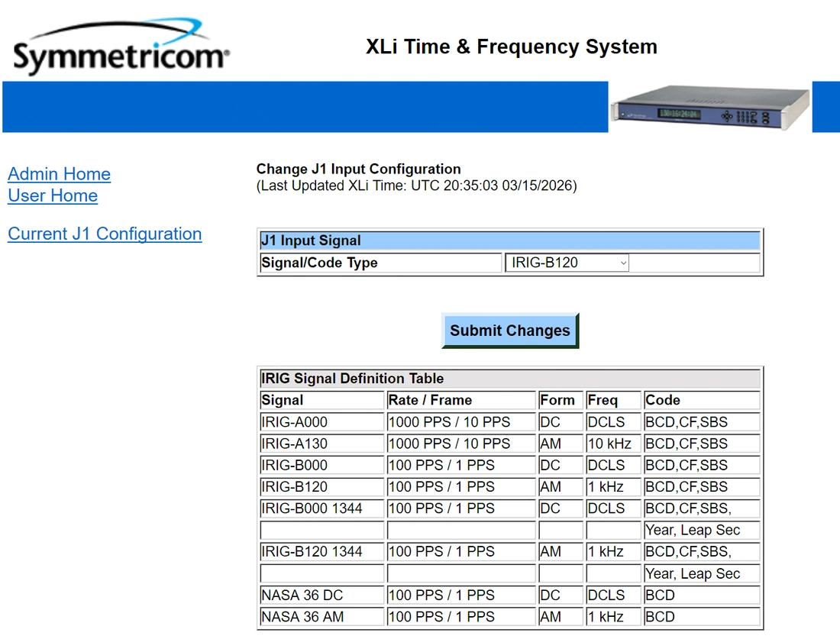Select the NASA 36 DC table cell
This screenshot has height=639, width=840.
[321, 595]
